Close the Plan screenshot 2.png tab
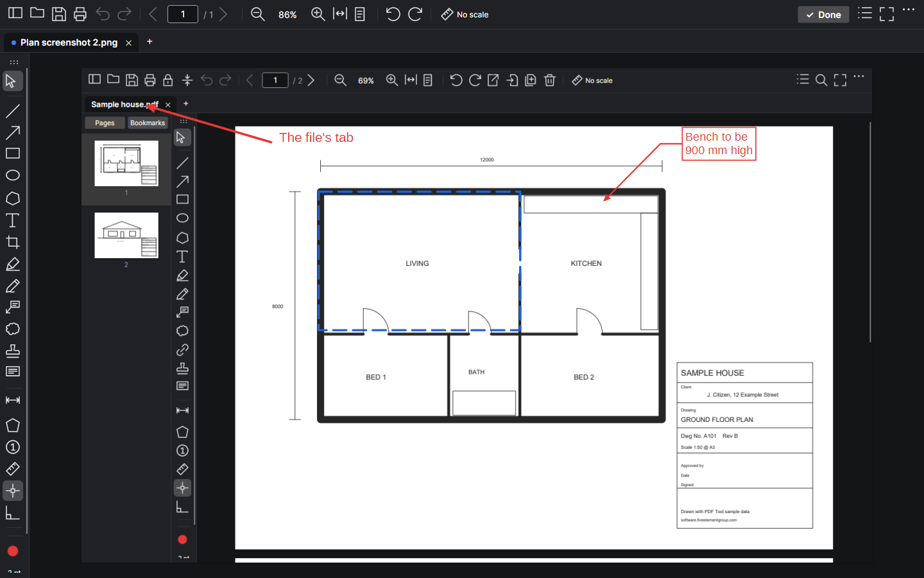Viewport: 924px width, 578px height. point(128,42)
